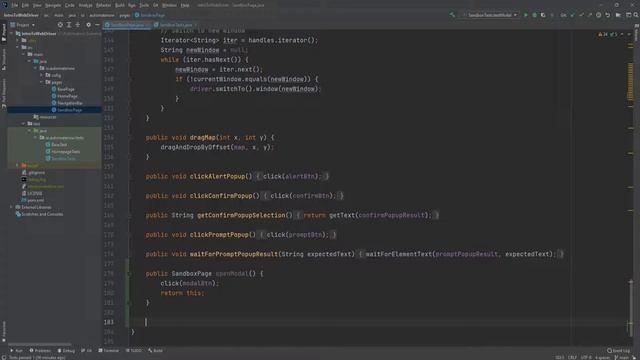Screen dimensions: 640x360
Task: Open LICENSE file in project tree
Action: point(32,193)
